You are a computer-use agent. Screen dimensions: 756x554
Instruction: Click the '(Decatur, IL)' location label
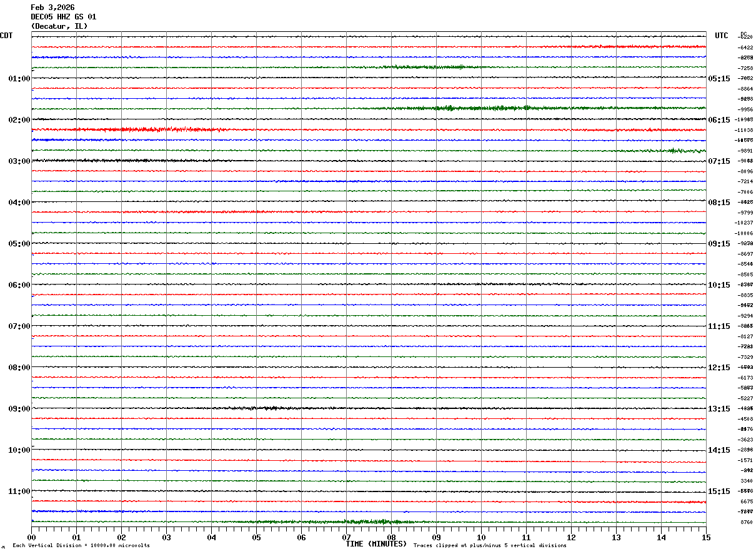(59, 26)
